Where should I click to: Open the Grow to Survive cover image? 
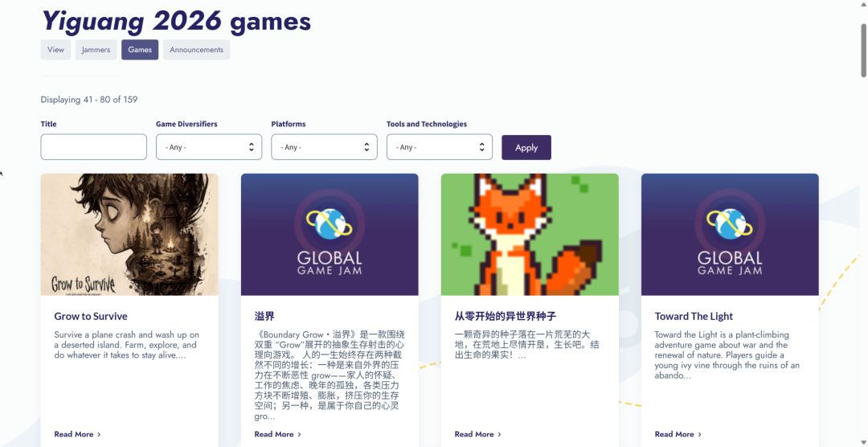click(x=129, y=234)
